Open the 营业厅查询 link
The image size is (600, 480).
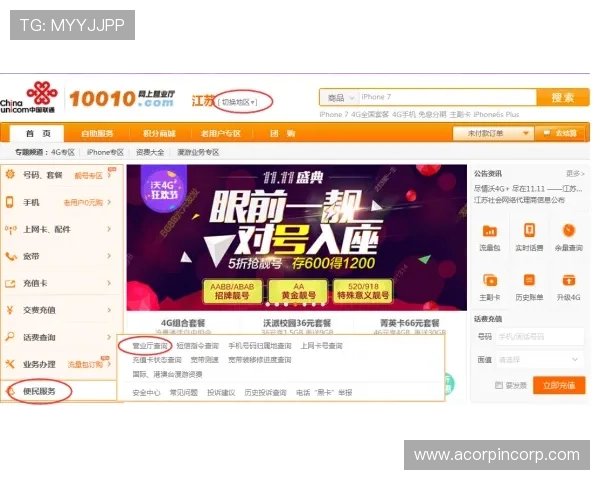[x=150, y=346]
